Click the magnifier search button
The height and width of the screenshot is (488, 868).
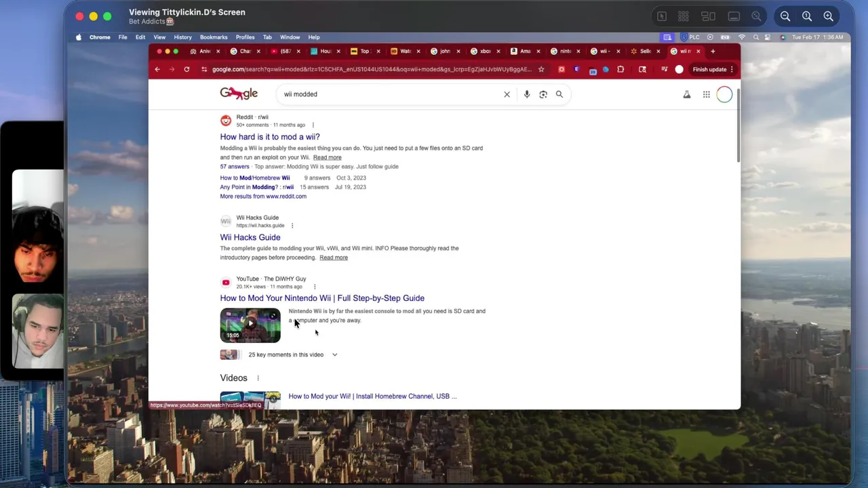click(x=559, y=94)
